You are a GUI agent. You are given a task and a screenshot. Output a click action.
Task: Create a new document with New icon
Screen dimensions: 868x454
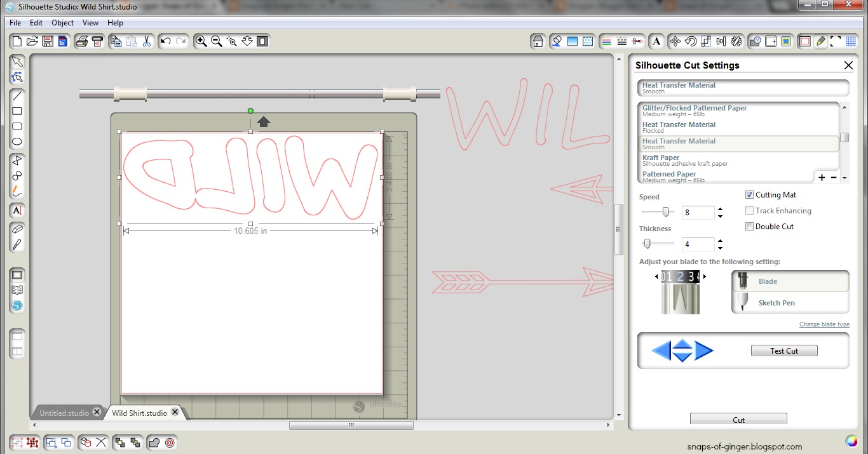click(x=17, y=41)
